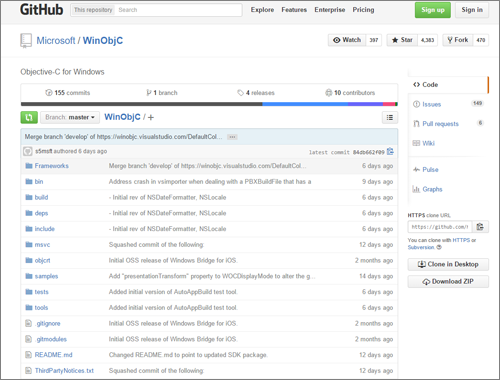This screenshot has height=380, width=500.
Task: Open the 10 contributors link
Action: tap(350, 93)
